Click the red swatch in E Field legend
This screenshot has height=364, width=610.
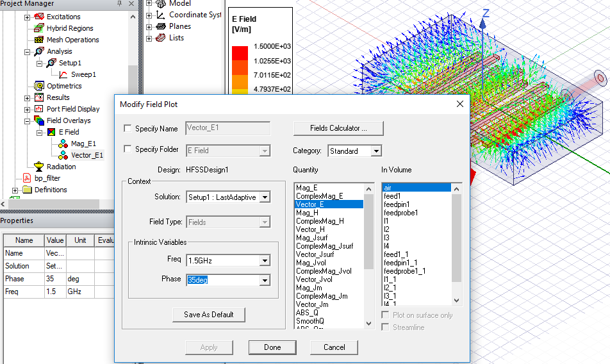[240, 52]
